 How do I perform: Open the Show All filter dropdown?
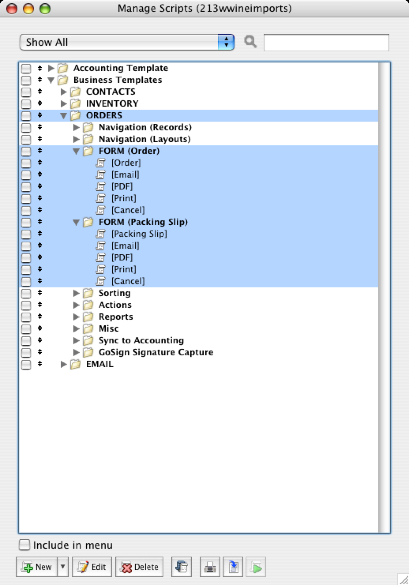point(127,42)
